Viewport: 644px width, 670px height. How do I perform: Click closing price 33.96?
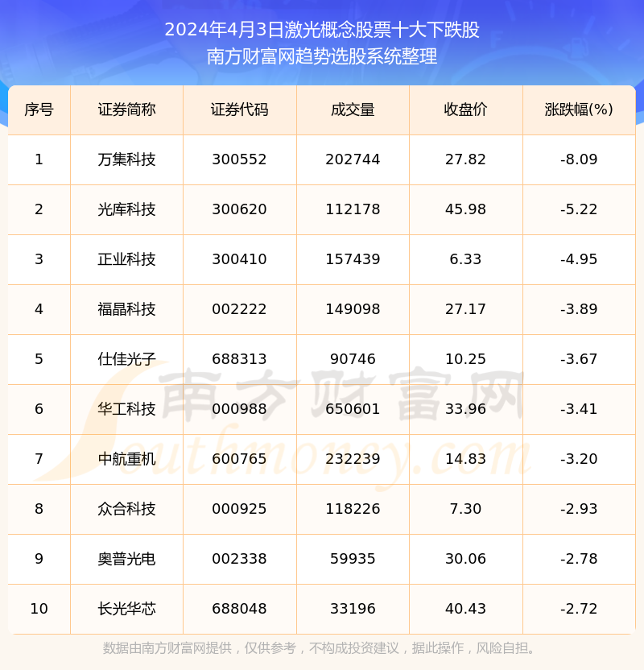pos(465,409)
